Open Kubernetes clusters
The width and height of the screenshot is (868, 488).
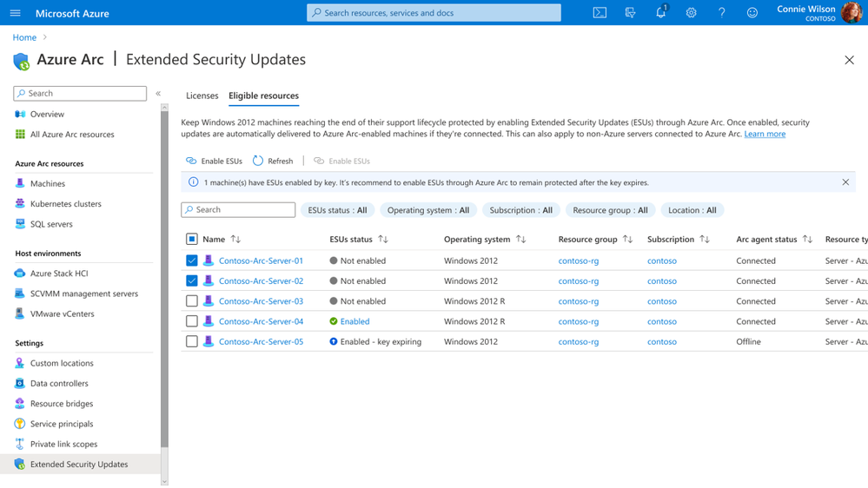pyautogui.click(x=65, y=203)
